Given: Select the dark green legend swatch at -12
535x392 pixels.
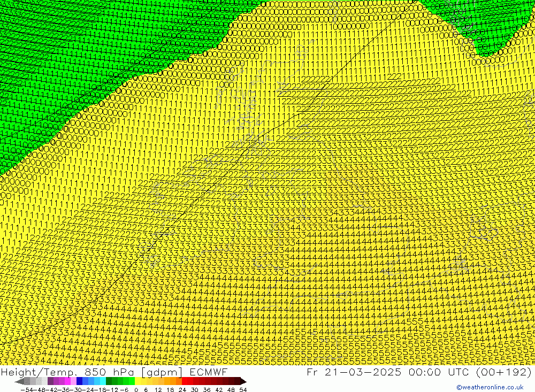Looking at the screenshot, I should (x=109, y=381).
